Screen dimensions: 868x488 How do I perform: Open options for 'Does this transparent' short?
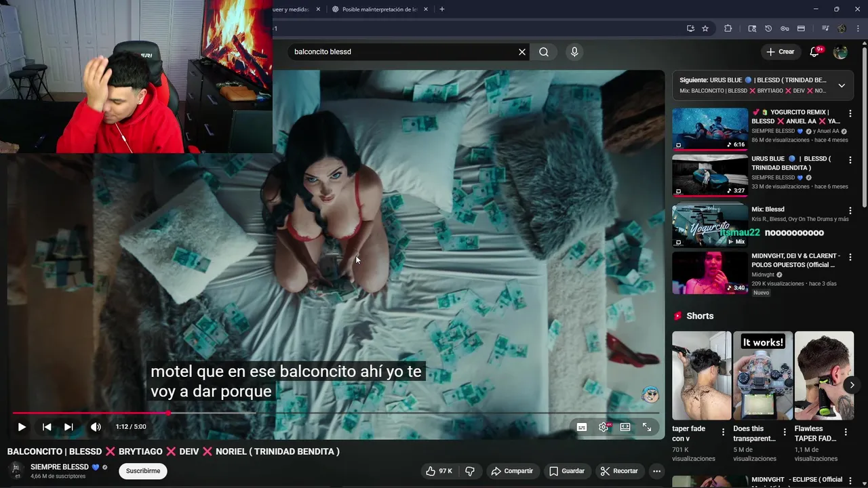pyautogui.click(x=785, y=432)
